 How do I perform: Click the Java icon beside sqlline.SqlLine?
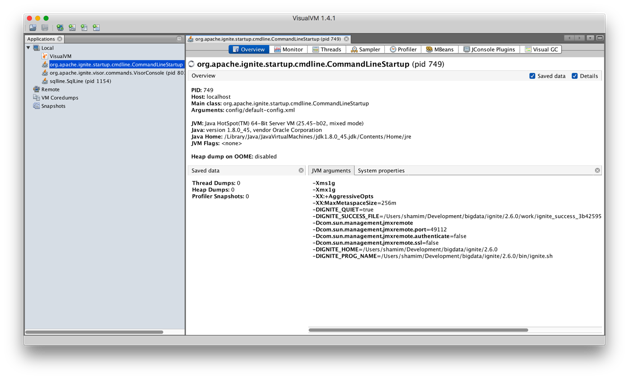click(x=45, y=81)
